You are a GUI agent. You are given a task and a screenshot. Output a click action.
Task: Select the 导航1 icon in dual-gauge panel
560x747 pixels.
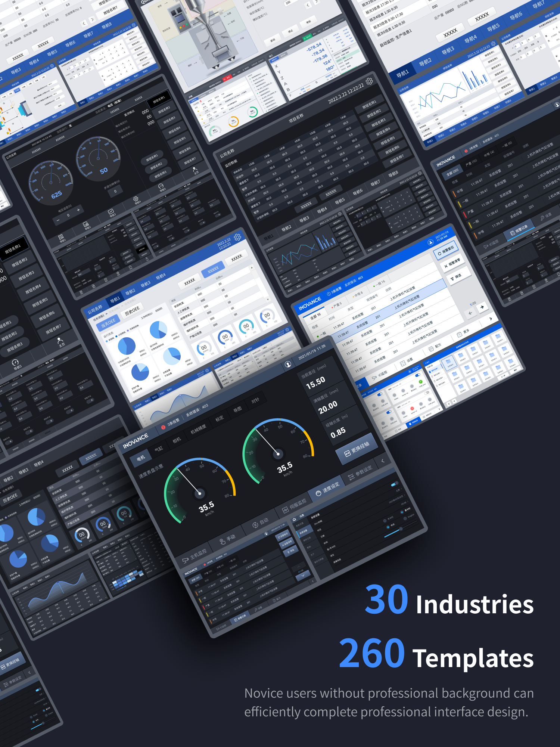point(61,237)
